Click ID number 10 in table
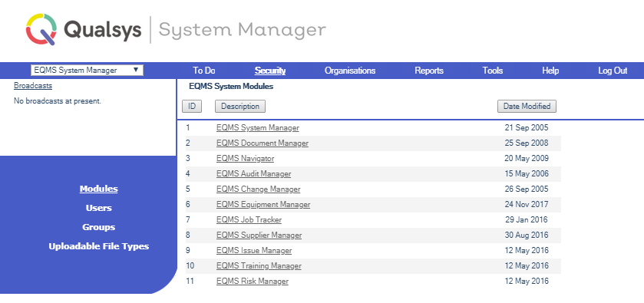This screenshot has width=644, height=303. tap(190, 265)
